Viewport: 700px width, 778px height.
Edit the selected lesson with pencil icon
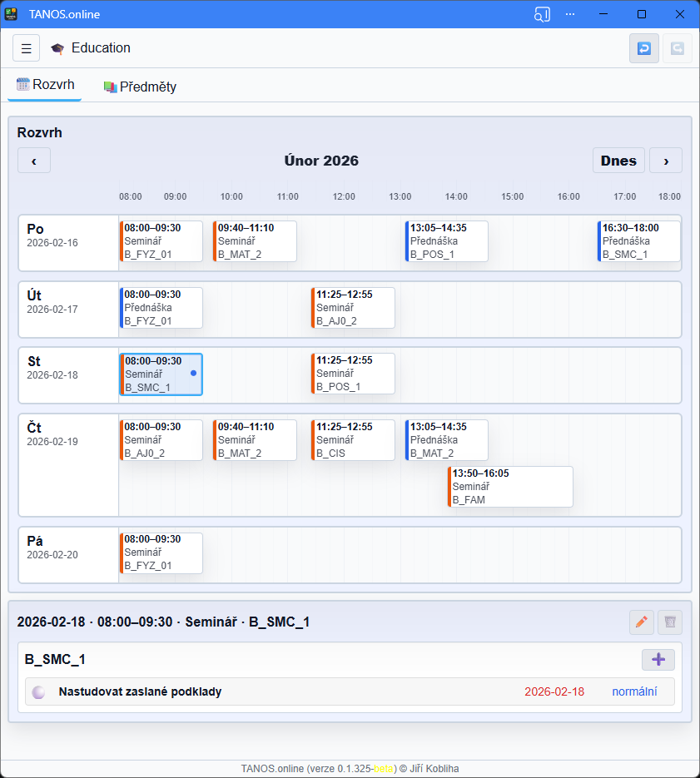click(x=641, y=622)
